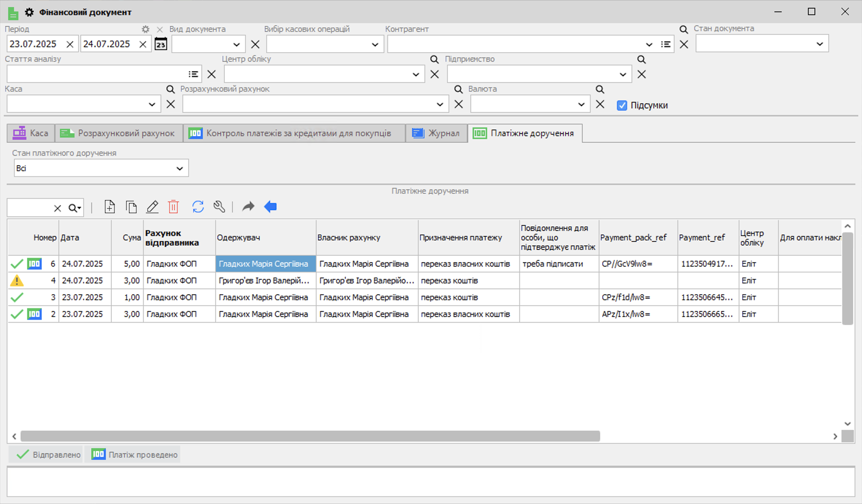Click the pencil edit icon
This screenshot has width=862, height=504.
(x=152, y=207)
